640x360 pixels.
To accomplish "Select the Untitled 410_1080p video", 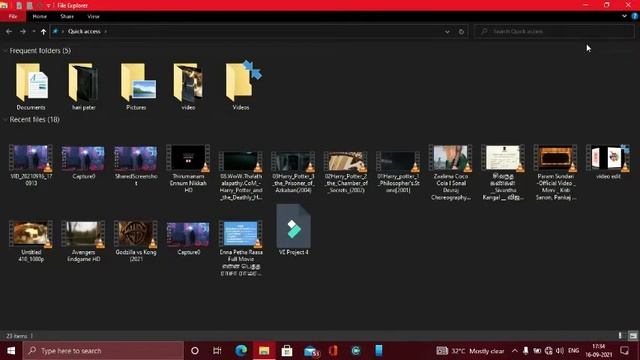I will pyautogui.click(x=31, y=241).
